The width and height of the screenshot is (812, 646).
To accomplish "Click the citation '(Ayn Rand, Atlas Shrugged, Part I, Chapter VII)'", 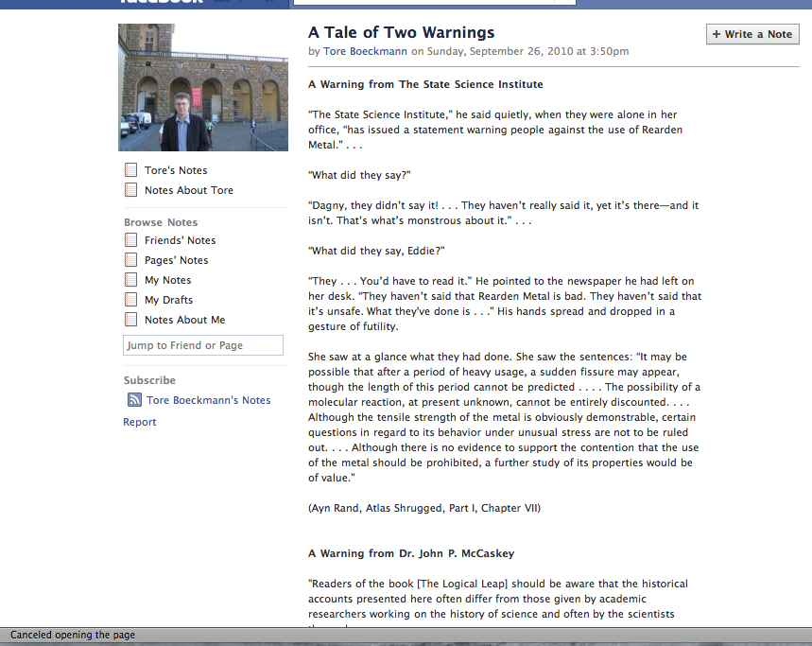I will [424, 508].
